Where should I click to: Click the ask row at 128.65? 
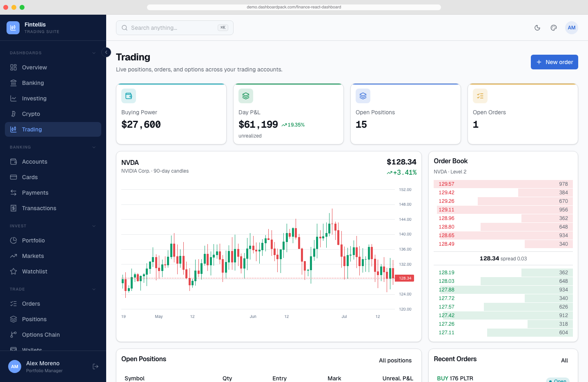[x=503, y=235]
